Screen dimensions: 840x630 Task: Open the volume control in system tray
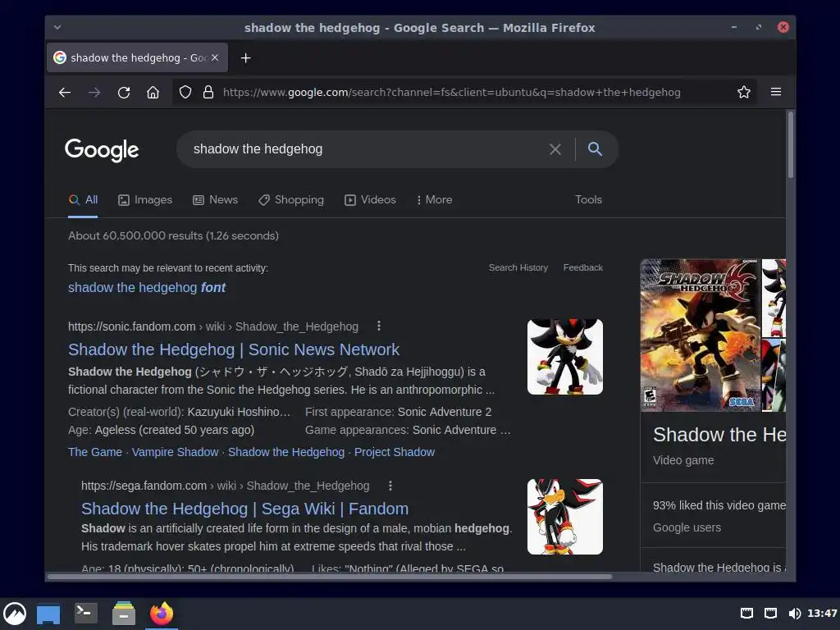[794, 614]
